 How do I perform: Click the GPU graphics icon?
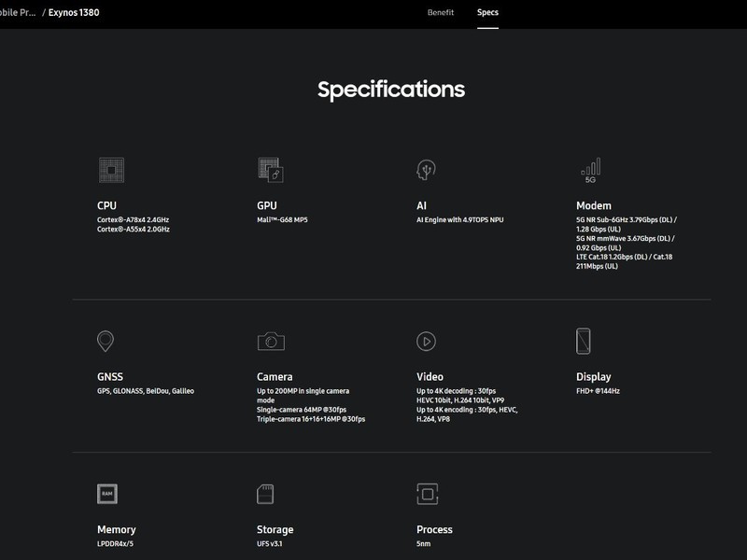pos(271,170)
